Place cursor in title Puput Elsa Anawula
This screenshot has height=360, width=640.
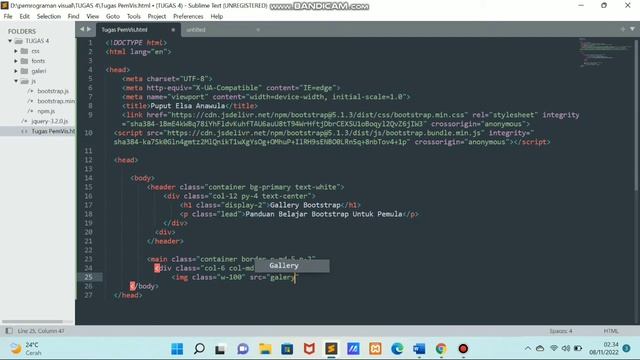(188, 106)
